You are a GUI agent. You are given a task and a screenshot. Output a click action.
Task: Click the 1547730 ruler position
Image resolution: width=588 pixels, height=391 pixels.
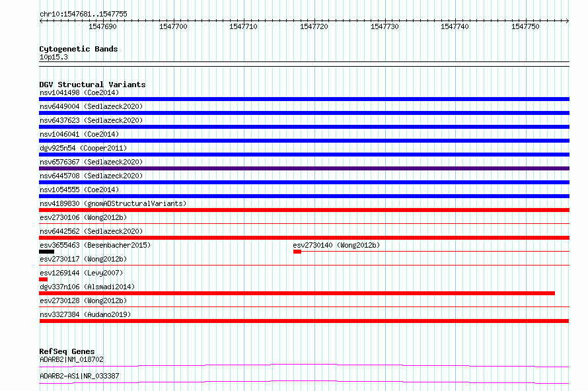385,26
